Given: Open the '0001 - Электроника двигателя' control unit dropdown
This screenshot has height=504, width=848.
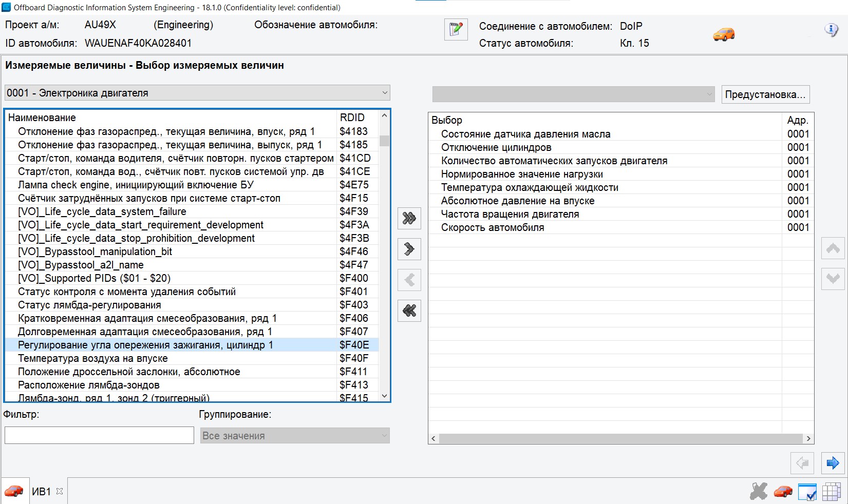Looking at the screenshot, I should click(197, 93).
